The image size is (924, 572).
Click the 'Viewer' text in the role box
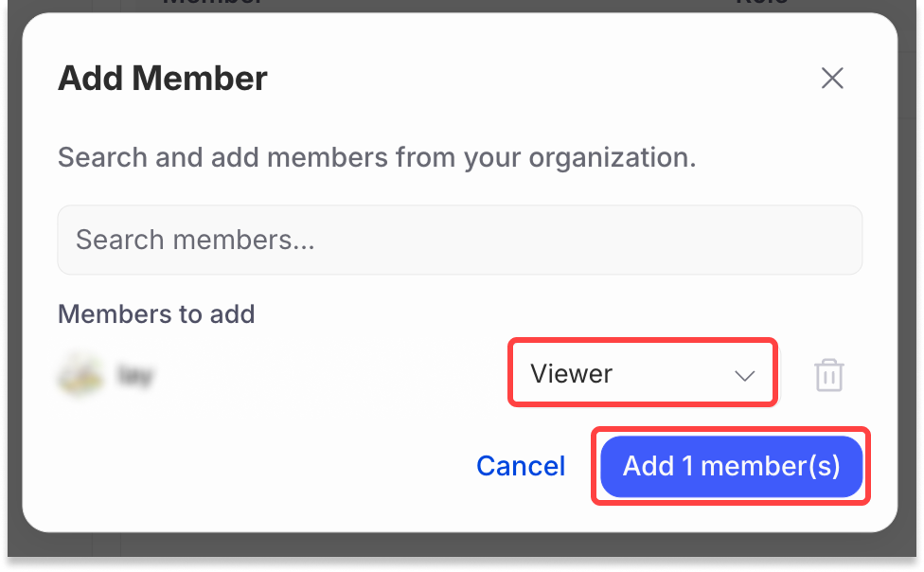coord(571,374)
